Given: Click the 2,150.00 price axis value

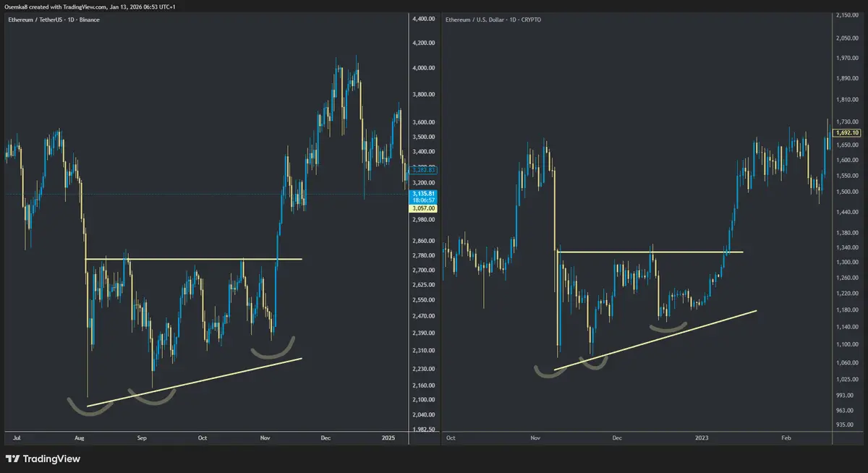Looking at the screenshot, I should [846, 14].
